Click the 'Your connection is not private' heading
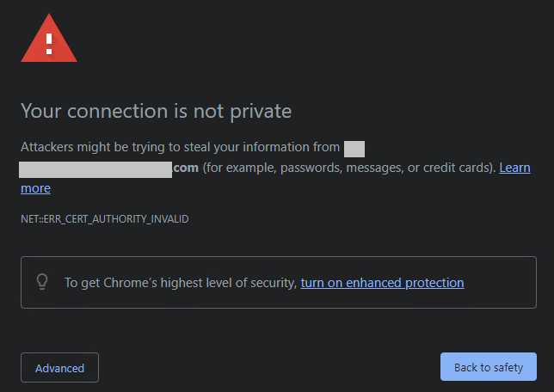 (157, 111)
